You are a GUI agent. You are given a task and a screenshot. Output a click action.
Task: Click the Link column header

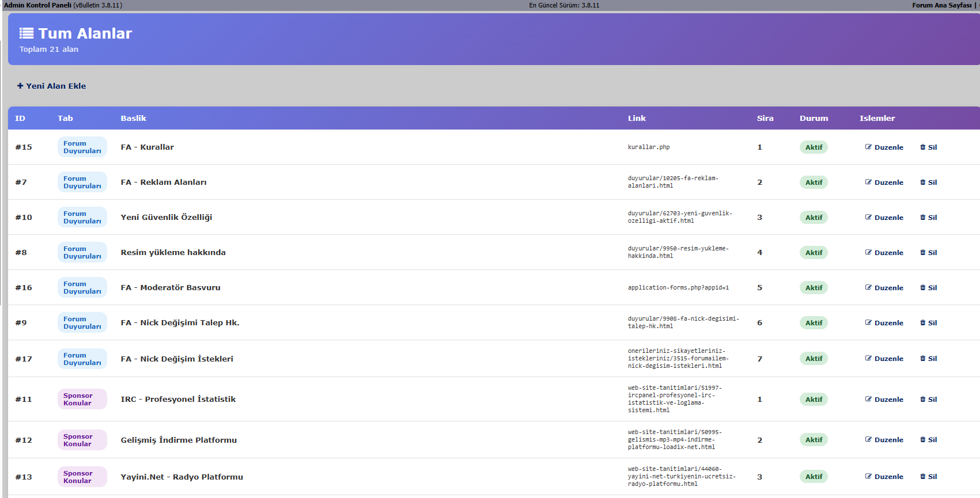[x=637, y=118]
